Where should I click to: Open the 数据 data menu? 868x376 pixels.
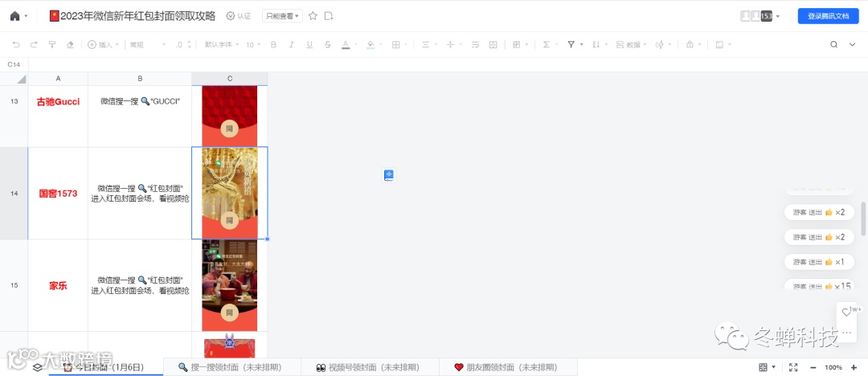tap(631, 45)
